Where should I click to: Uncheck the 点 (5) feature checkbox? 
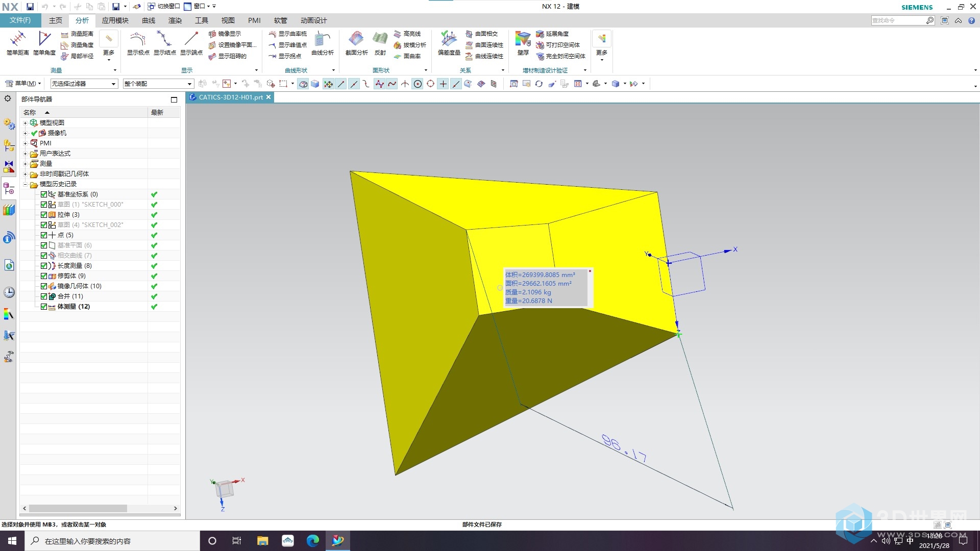(x=44, y=235)
